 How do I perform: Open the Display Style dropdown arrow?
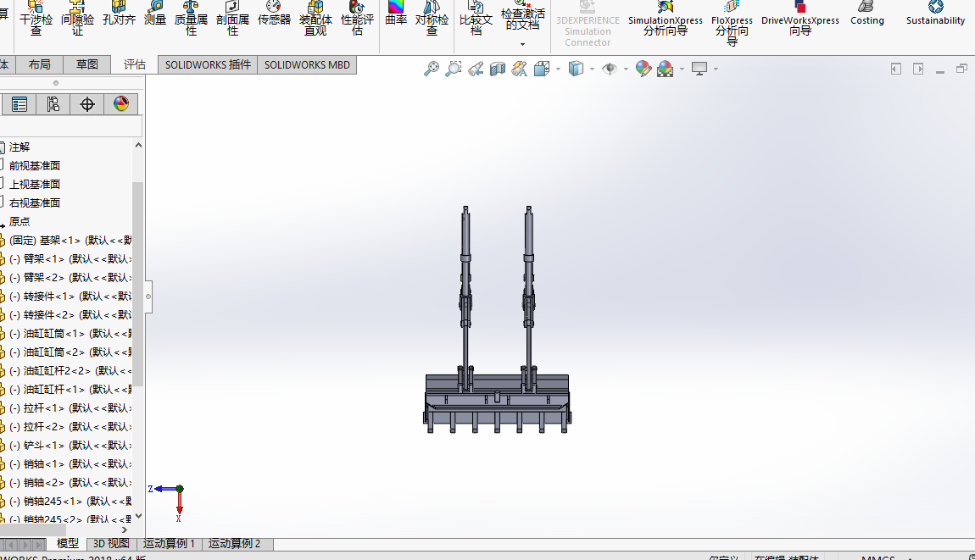(592, 69)
